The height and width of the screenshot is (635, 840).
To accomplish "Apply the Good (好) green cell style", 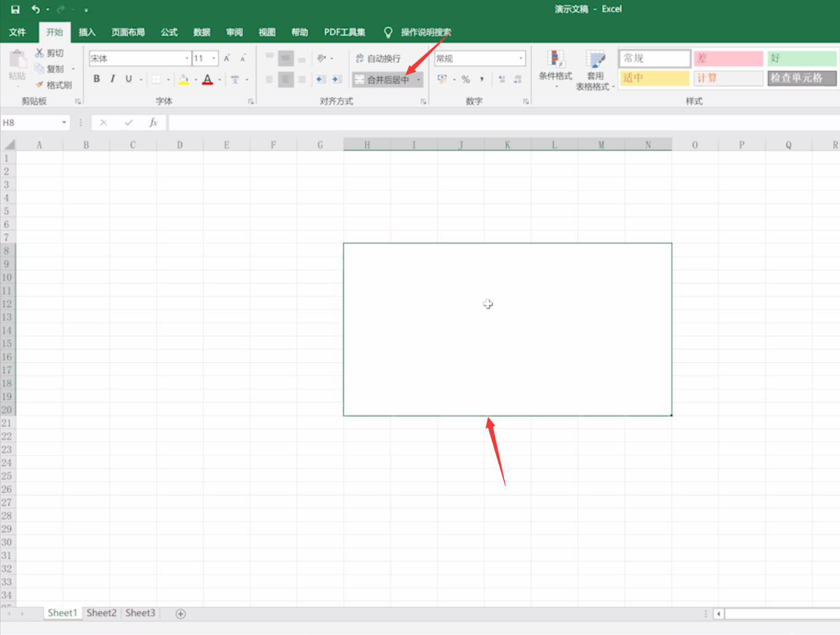I will coord(802,58).
